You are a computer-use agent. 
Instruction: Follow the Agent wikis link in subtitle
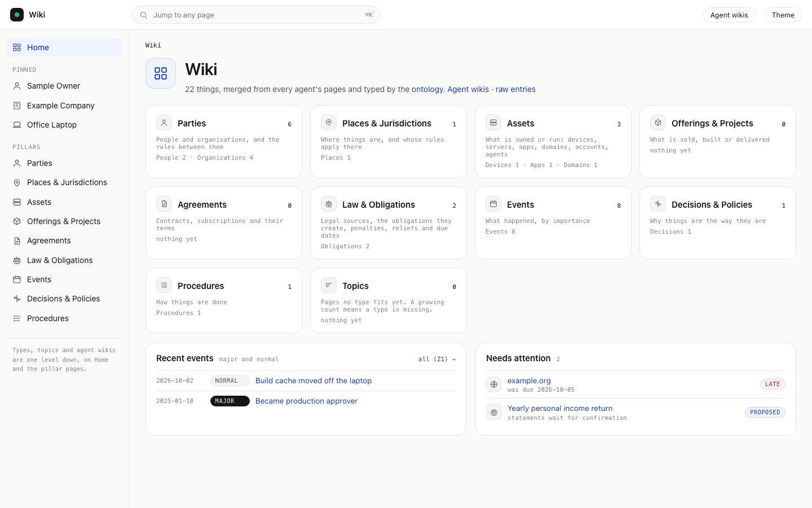[468, 89]
